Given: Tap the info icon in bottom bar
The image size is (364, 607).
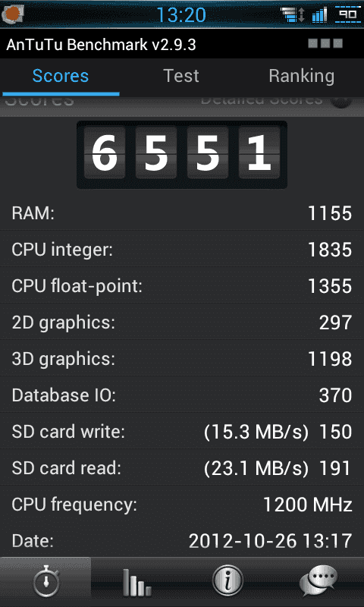Looking at the screenshot, I should [227, 581].
